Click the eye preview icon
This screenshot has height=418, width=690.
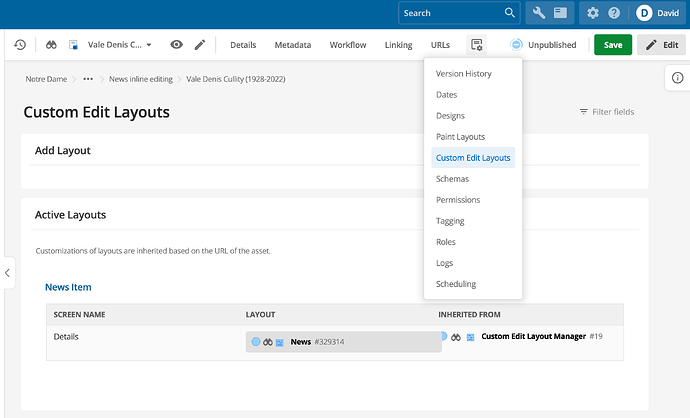176,44
